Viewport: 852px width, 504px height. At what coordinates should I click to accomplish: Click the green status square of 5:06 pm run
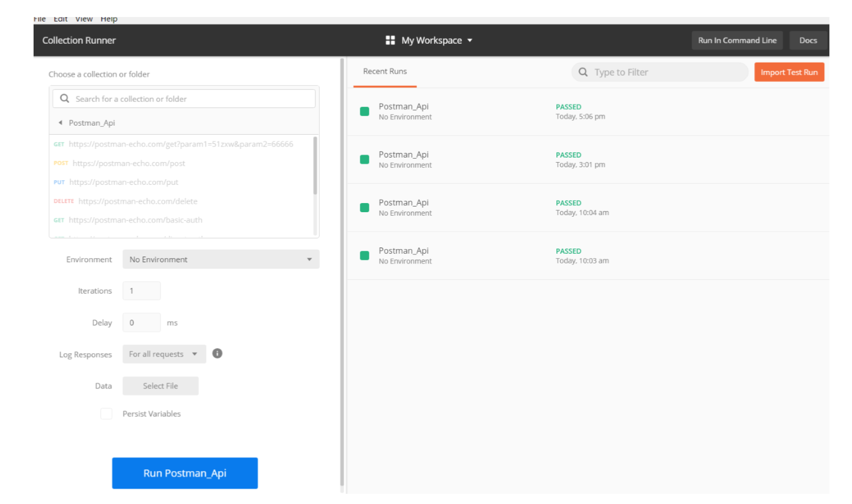(365, 111)
